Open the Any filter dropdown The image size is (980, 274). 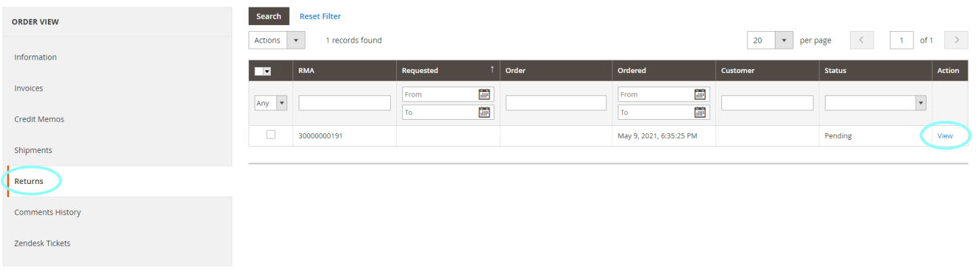point(271,103)
